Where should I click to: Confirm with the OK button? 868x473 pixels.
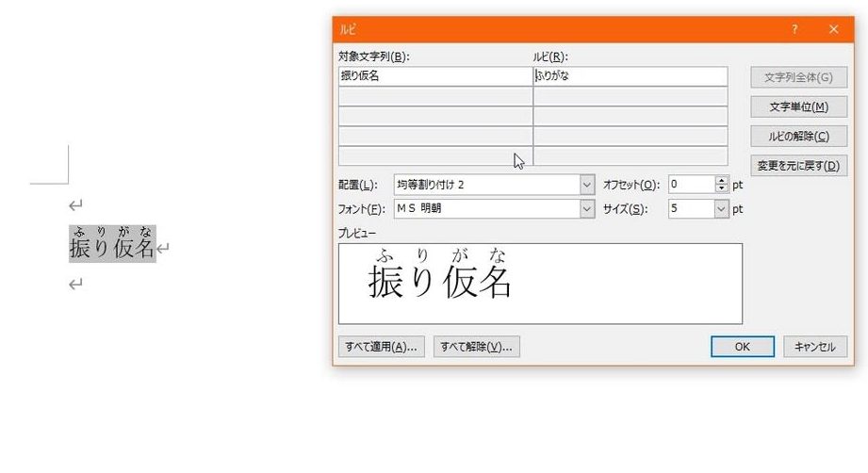pos(743,347)
